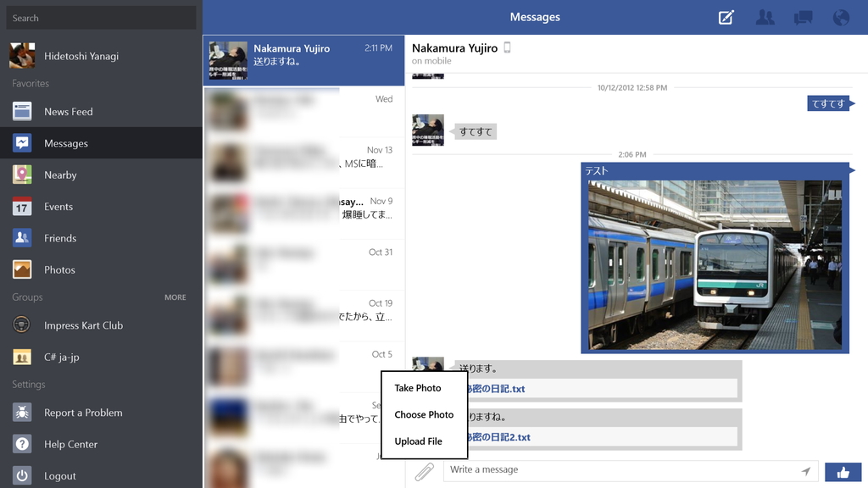The image size is (868, 488).
Task: Open News Feed label in sidebar
Action: click(69, 111)
